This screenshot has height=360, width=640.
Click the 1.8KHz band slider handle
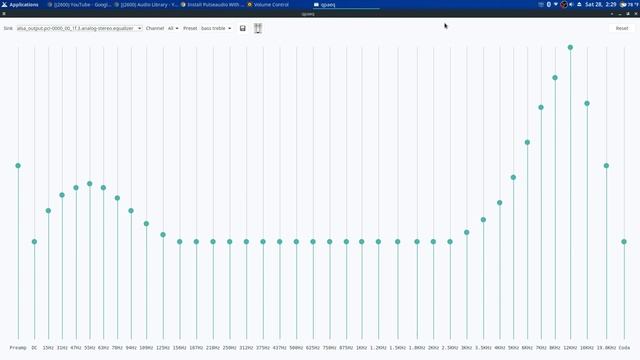coord(417,242)
